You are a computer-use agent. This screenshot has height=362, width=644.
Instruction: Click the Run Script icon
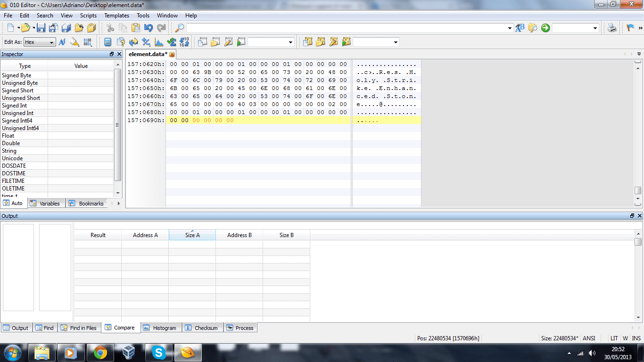(x=241, y=42)
